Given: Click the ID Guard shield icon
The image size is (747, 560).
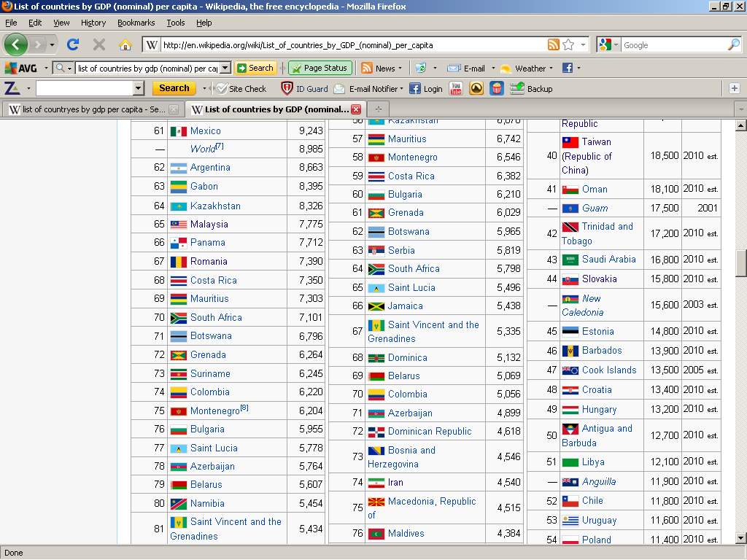Looking at the screenshot, I should click(287, 88).
